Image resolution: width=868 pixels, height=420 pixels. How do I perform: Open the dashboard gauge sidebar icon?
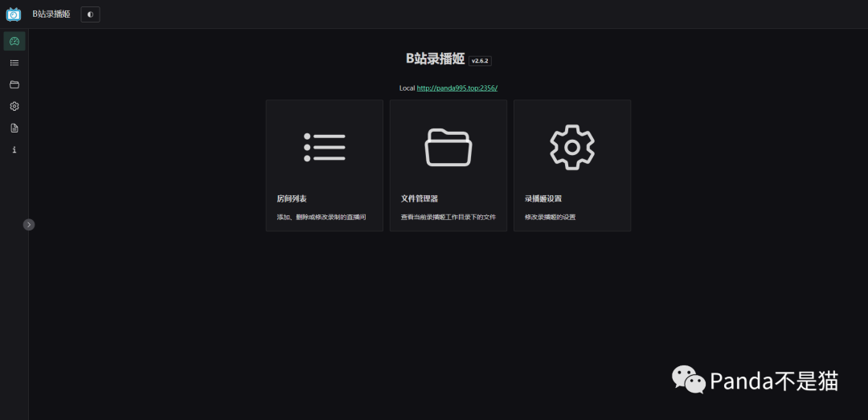click(14, 41)
